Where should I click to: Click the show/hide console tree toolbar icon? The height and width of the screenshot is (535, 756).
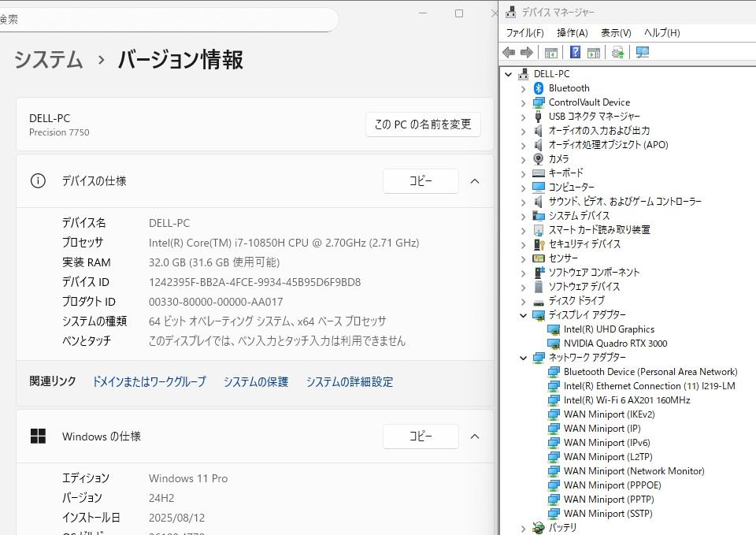point(550,52)
